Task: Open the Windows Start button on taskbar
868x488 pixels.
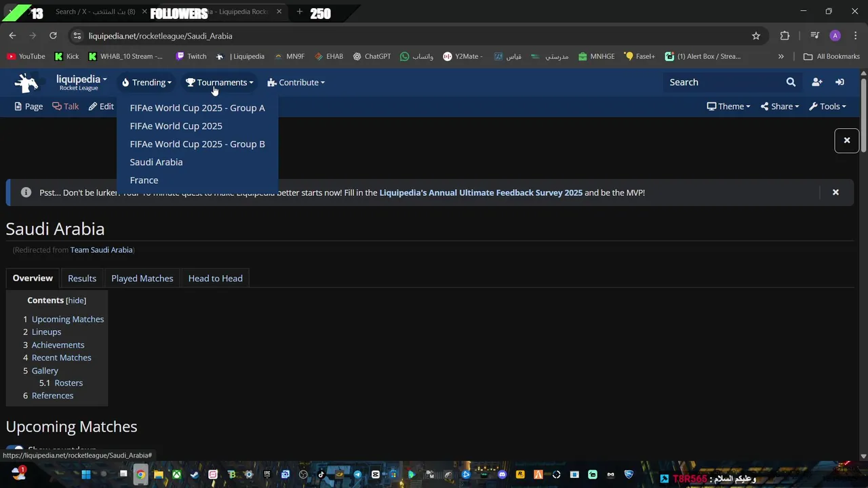Action: [86, 474]
